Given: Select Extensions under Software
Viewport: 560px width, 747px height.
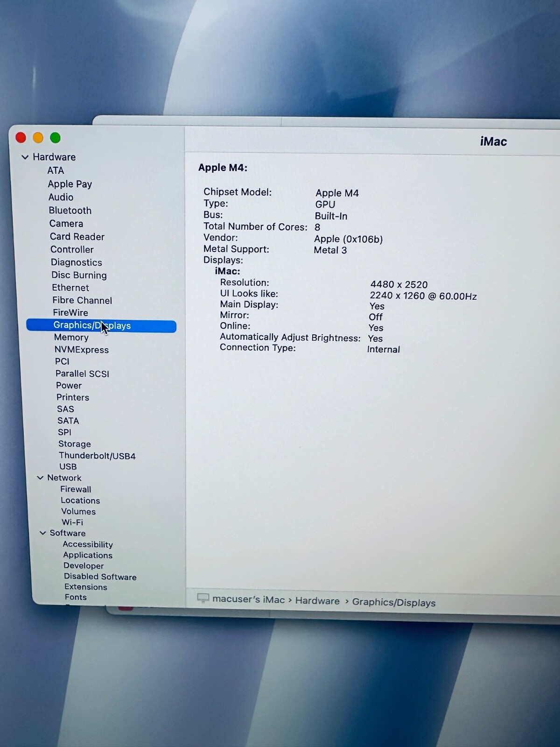Looking at the screenshot, I should [86, 587].
